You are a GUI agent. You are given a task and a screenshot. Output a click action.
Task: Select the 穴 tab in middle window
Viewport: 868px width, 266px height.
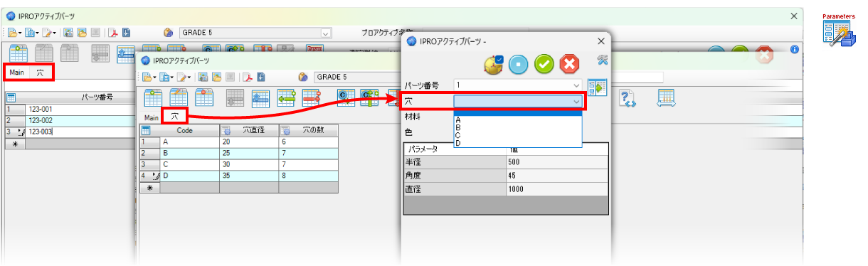tap(175, 115)
